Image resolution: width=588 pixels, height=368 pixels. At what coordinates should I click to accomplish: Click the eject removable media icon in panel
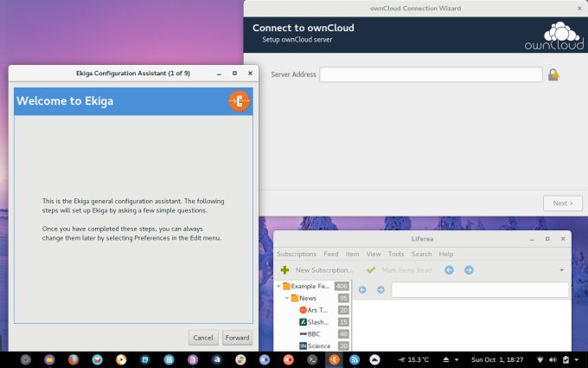[446, 359]
